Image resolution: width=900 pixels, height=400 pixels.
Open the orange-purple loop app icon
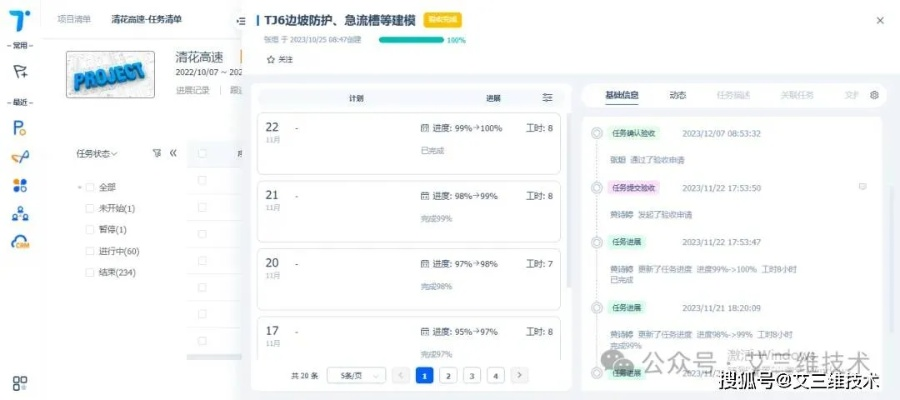[x=20, y=157]
